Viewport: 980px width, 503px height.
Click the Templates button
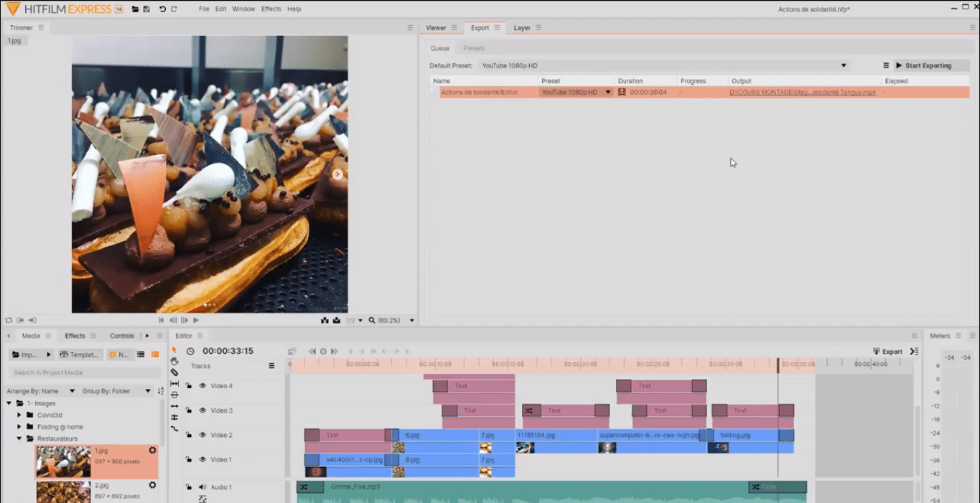point(79,354)
